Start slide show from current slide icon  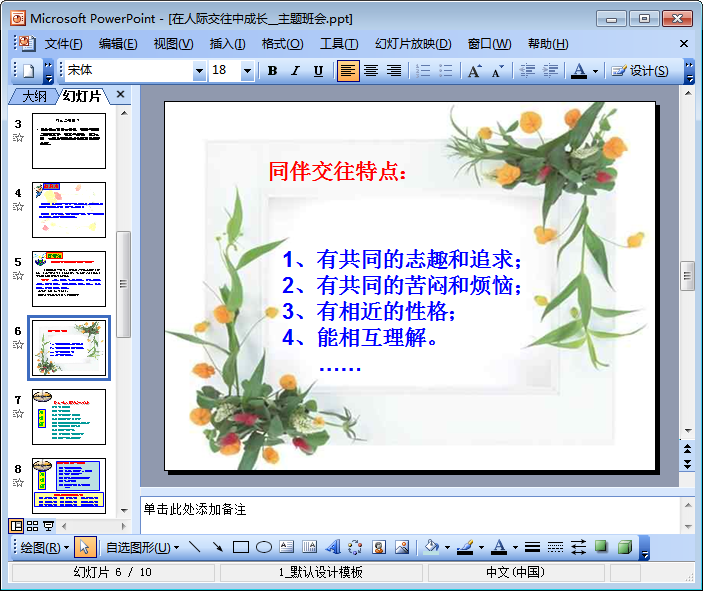48,526
